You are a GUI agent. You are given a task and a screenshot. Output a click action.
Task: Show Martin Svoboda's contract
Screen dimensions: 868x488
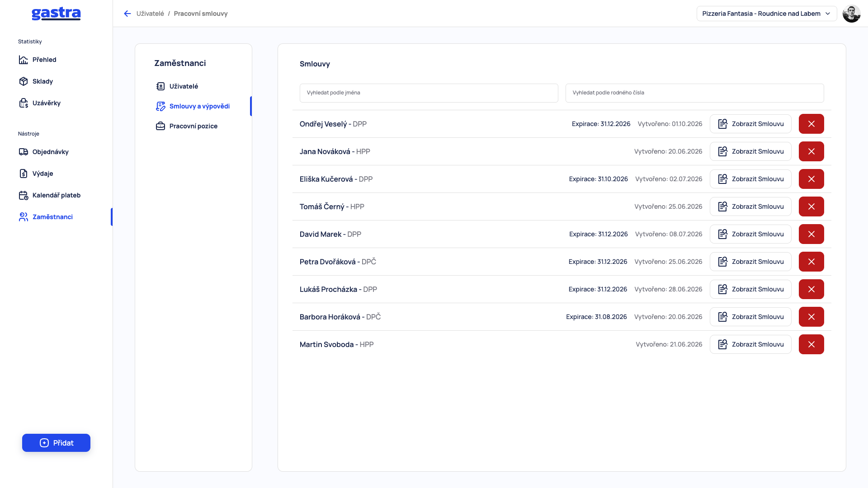point(750,344)
